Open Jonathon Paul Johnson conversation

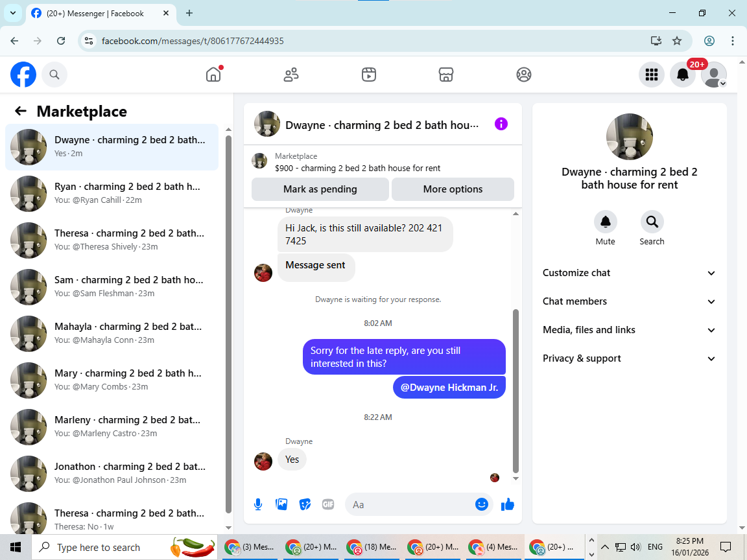tap(112, 474)
